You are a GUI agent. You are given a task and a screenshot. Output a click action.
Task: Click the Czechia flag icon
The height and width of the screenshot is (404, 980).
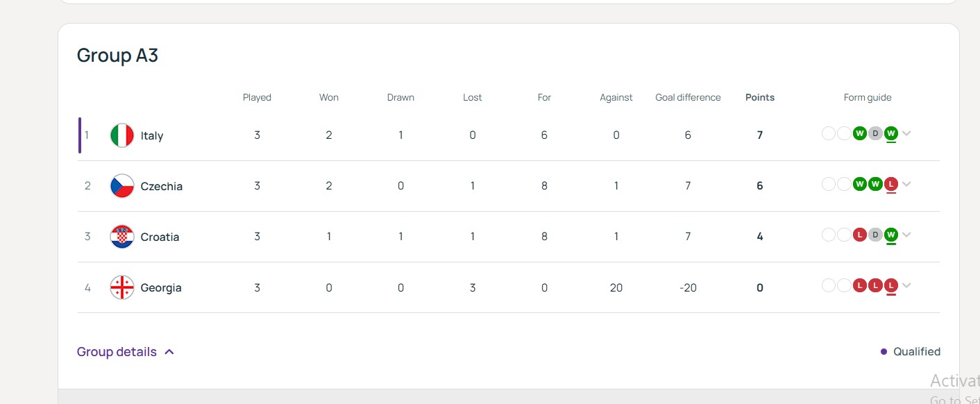(122, 186)
